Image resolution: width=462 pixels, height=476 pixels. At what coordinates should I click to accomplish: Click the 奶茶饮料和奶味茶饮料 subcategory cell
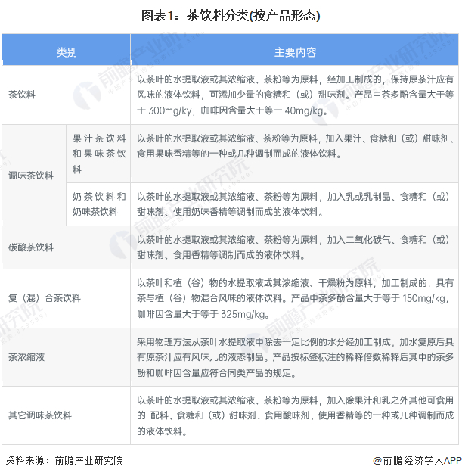click(99, 204)
